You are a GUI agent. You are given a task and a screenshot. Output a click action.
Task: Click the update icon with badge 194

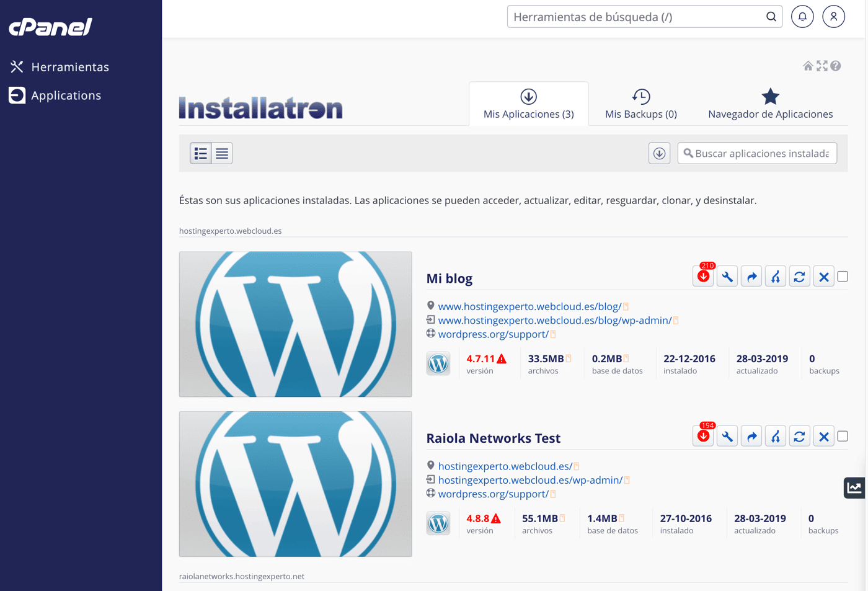704,437
